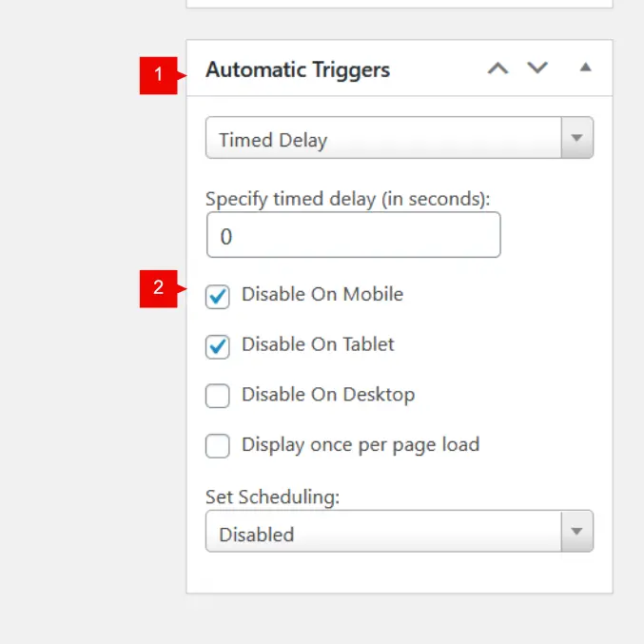Image resolution: width=644 pixels, height=644 pixels.
Task: Uncheck the Disable On Mobile checkbox
Action: click(x=218, y=297)
